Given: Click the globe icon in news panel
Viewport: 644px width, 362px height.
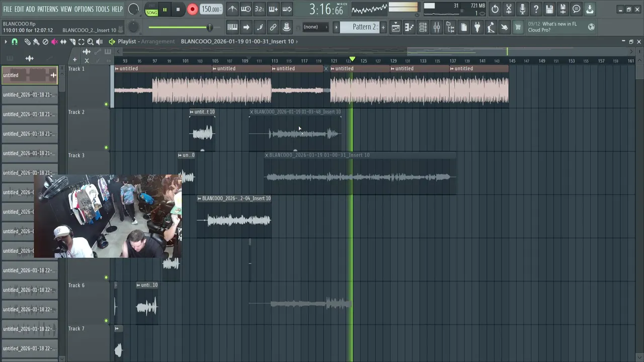Looking at the screenshot, I should (591, 27).
